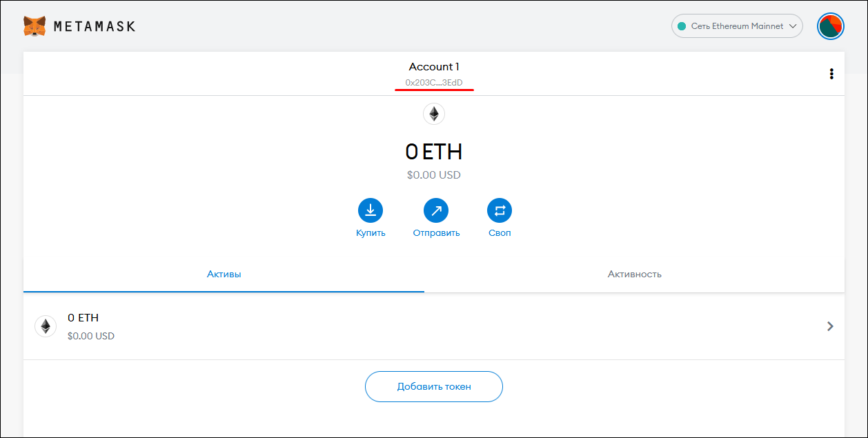The height and width of the screenshot is (438, 868).
Task: Click the MetaMask fox logo
Action: [34, 26]
